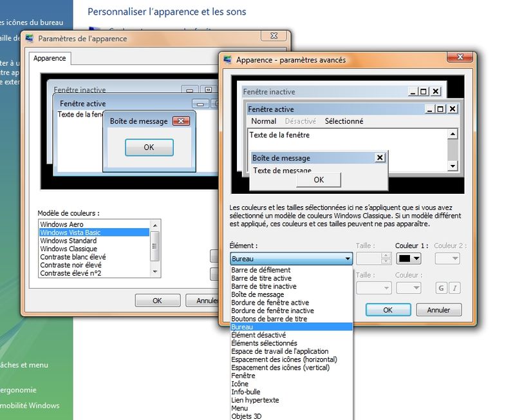Screen dimensions: 515x420
Task: Select Windows Aero color scheme
Action: point(94,224)
